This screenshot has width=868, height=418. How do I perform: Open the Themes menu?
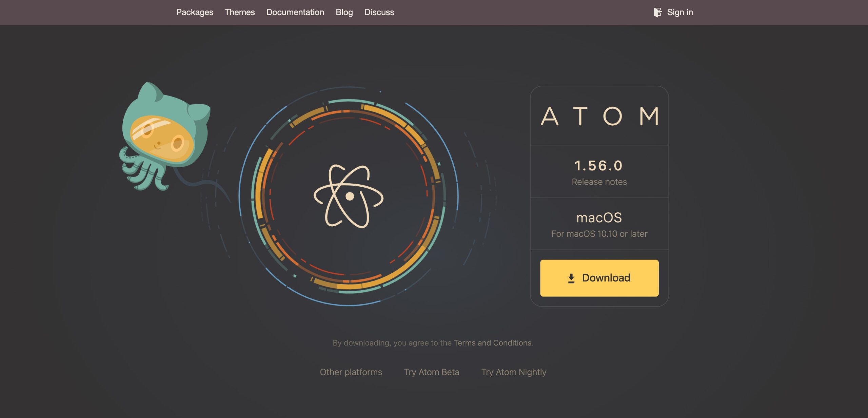[240, 12]
